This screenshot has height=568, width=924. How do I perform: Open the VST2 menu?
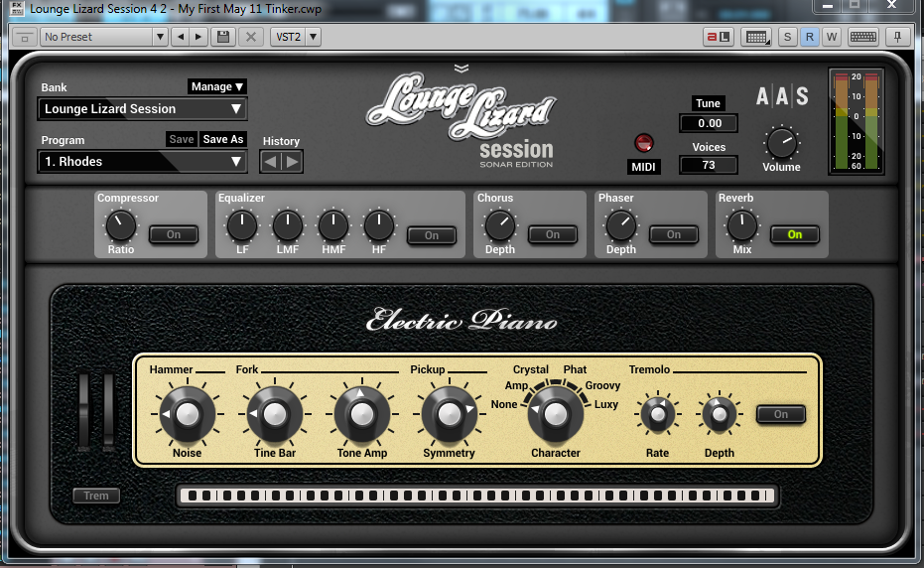(296, 37)
